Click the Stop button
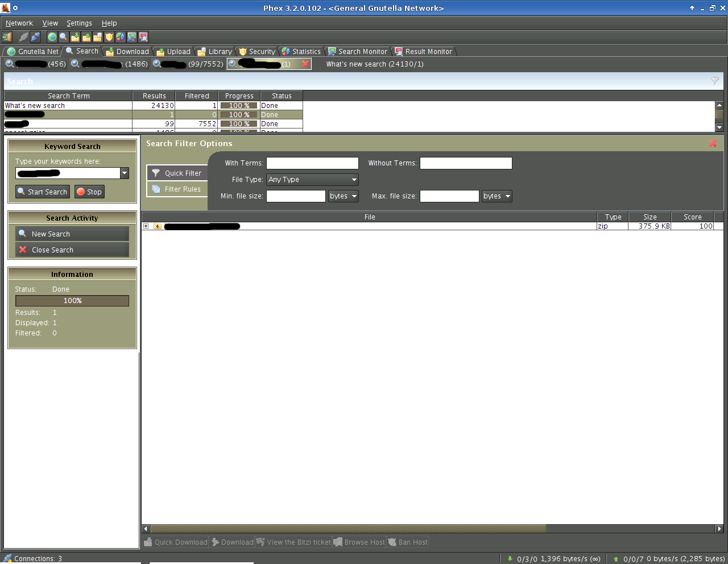Screen dimensions: 728x564 point(89,192)
